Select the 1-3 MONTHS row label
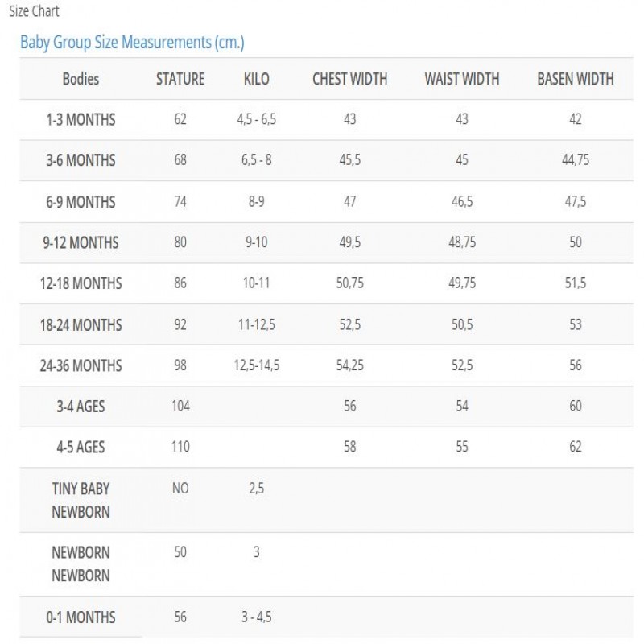 point(80,120)
